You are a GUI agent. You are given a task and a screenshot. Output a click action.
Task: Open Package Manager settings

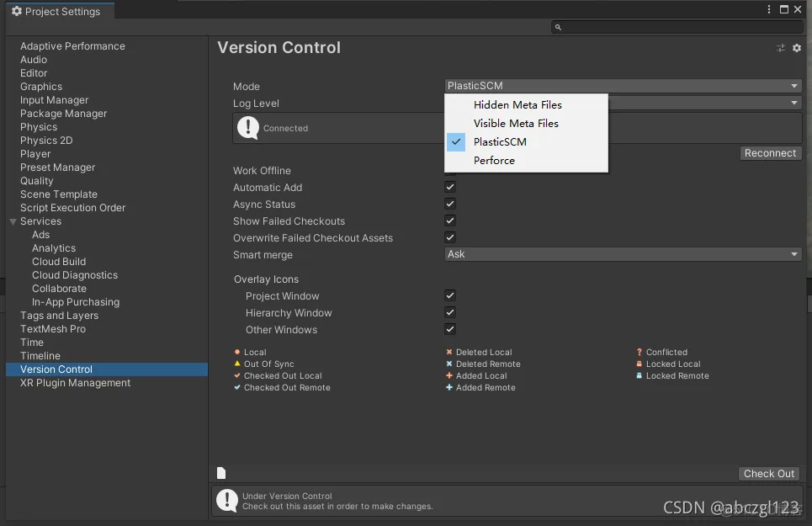(64, 114)
